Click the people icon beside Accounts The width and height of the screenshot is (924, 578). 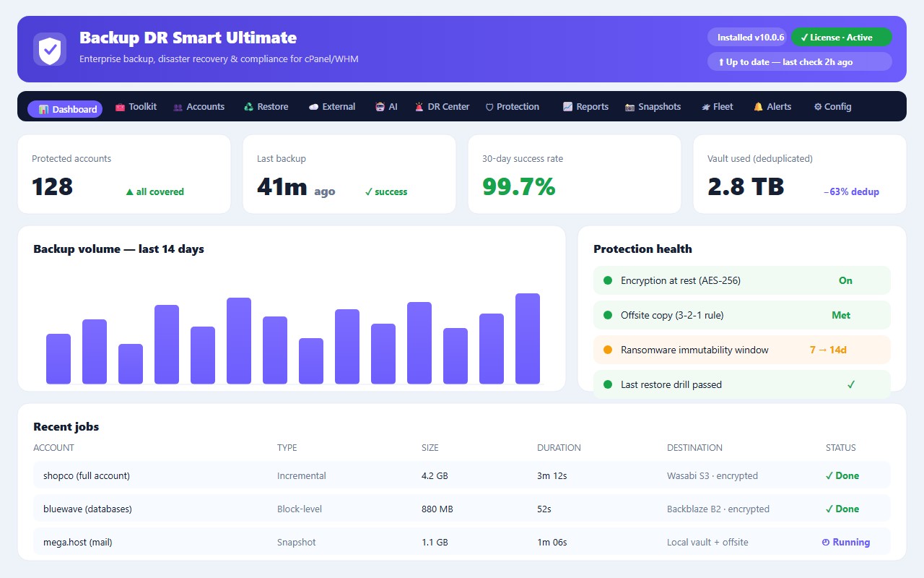[x=178, y=107]
